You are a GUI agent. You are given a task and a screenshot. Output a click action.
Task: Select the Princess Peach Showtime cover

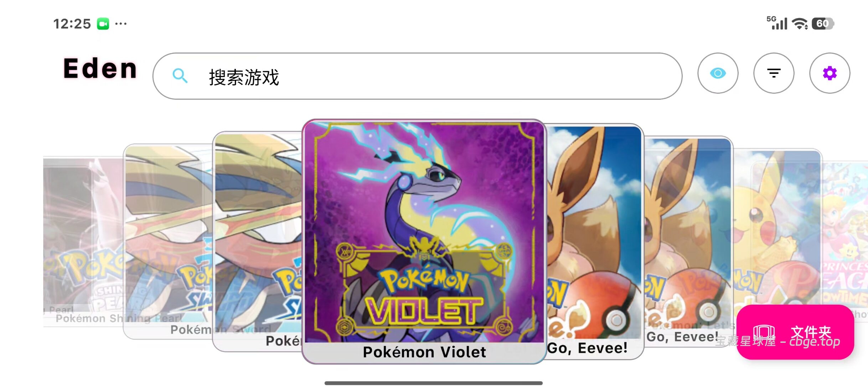tap(845, 235)
